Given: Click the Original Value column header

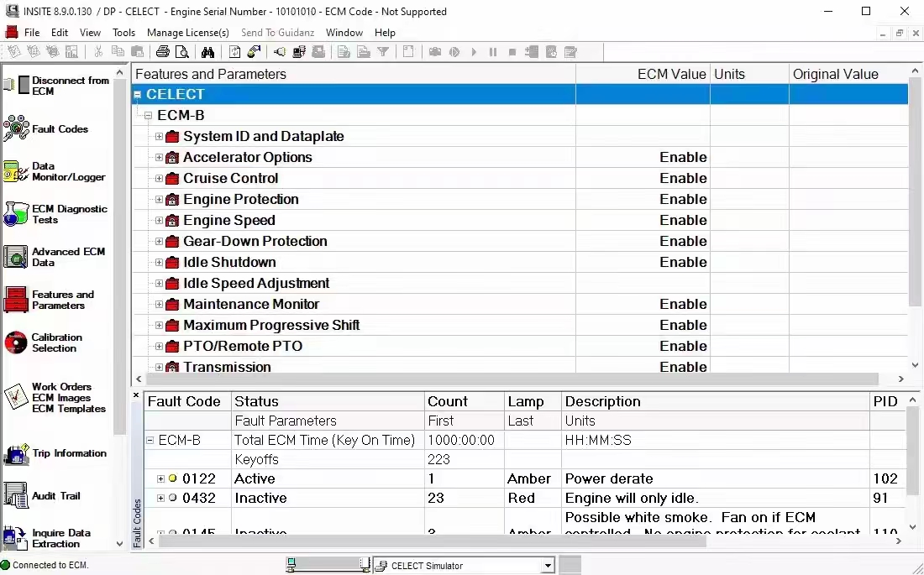Looking at the screenshot, I should pos(848,74).
